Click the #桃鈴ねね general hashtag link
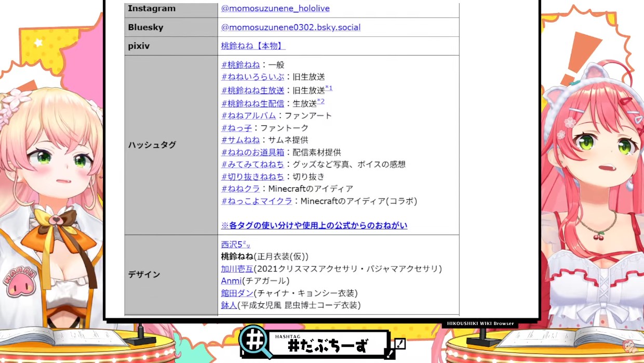The width and height of the screenshot is (644, 363). (x=240, y=65)
